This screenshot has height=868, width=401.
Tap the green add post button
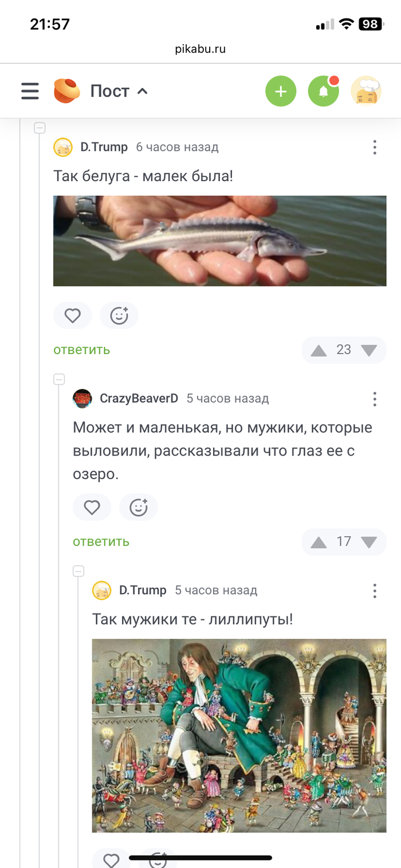pyautogui.click(x=281, y=91)
